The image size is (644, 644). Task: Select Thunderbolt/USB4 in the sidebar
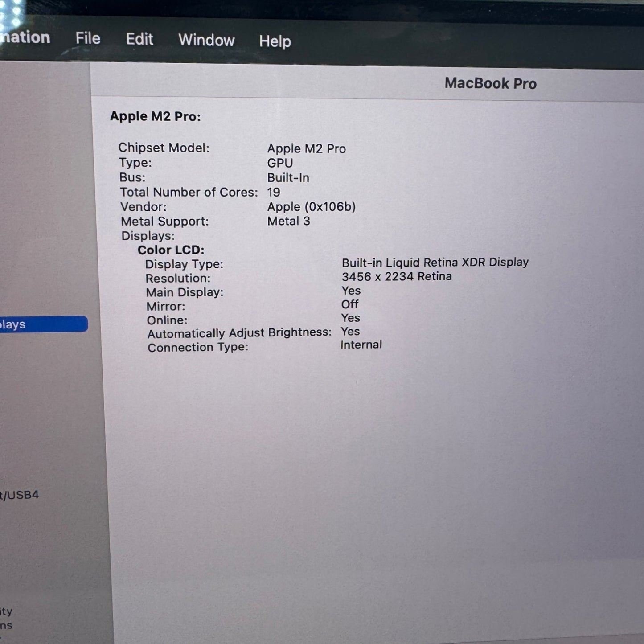(19, 495)
